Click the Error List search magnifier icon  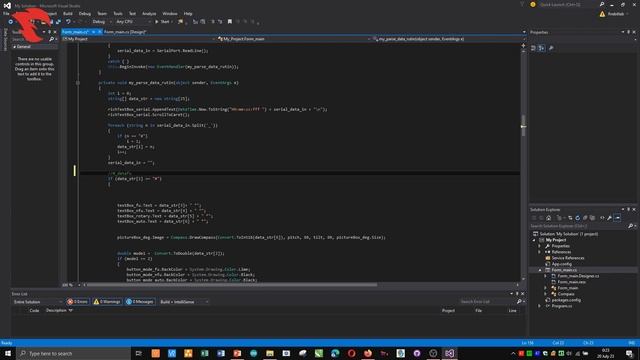point(519,302)
